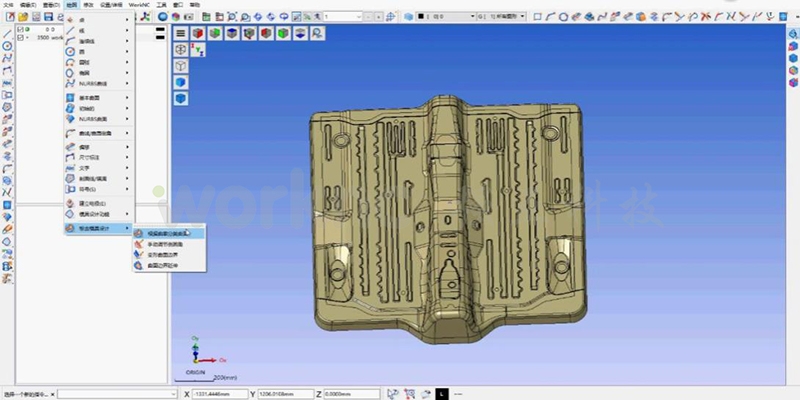Click the Open file folder icon
The image size is (800, 400).
22,17
